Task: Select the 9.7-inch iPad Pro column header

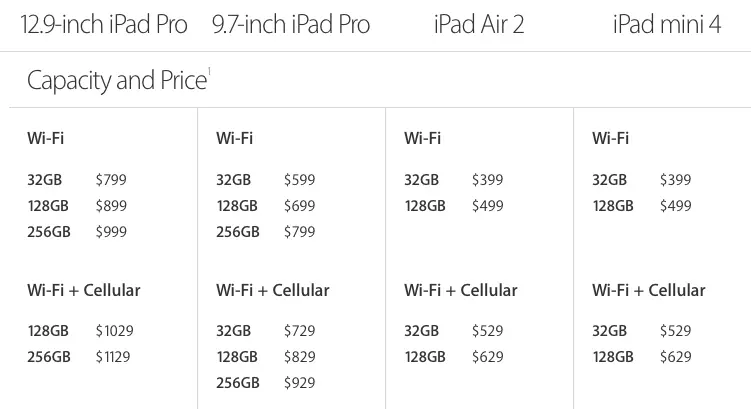Action: [x=291, y=25]
